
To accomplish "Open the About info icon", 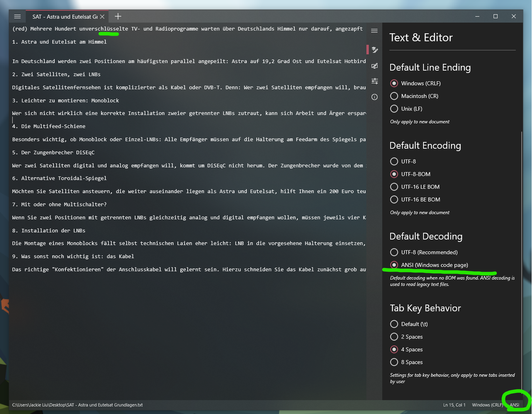I will [x=374, y=97].
